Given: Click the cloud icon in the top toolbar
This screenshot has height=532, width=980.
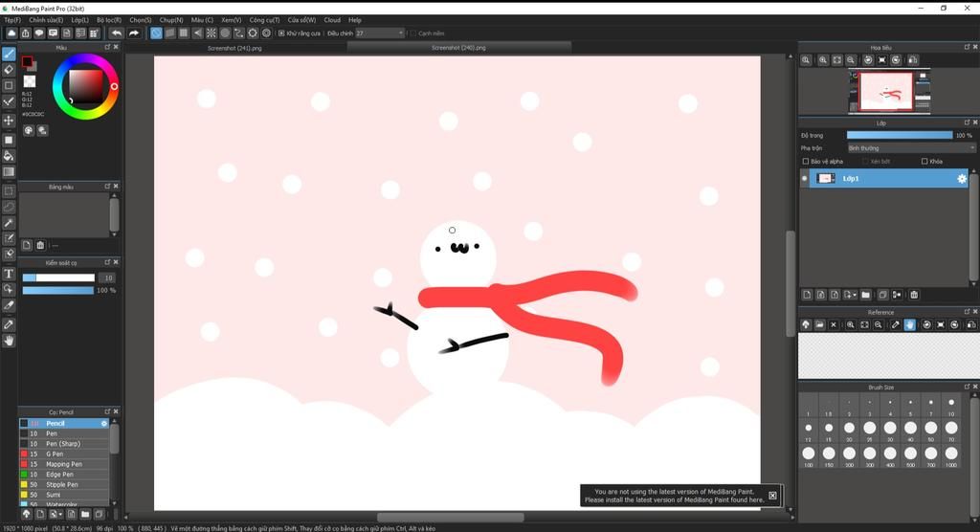Looking at the screenshot, I should (x=11, y=33).
